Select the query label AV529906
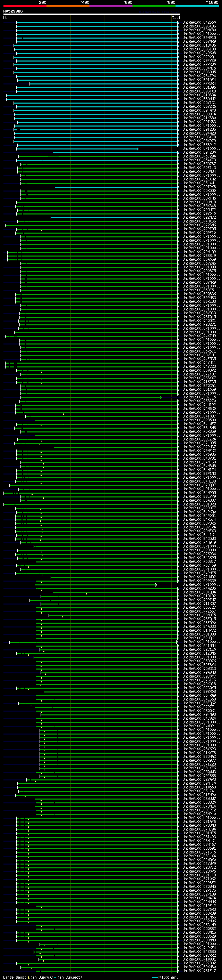The image size is (222, 980). click(x=13, y=11)
